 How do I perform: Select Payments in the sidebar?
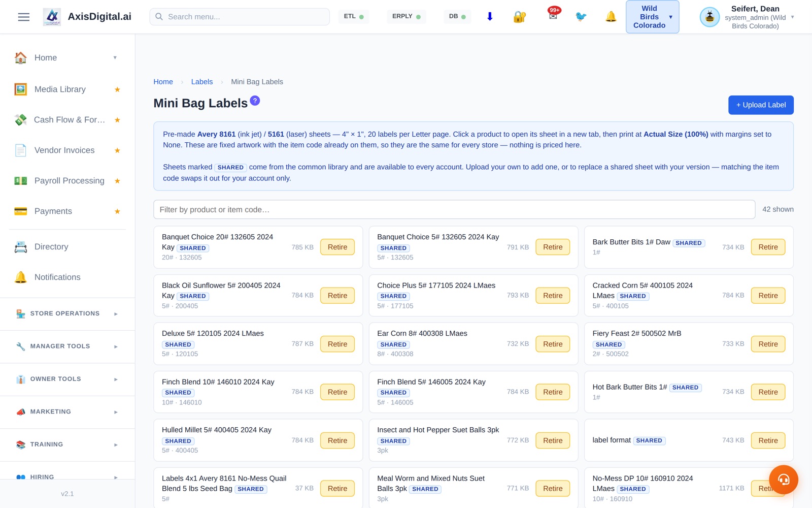pos(53,211)
